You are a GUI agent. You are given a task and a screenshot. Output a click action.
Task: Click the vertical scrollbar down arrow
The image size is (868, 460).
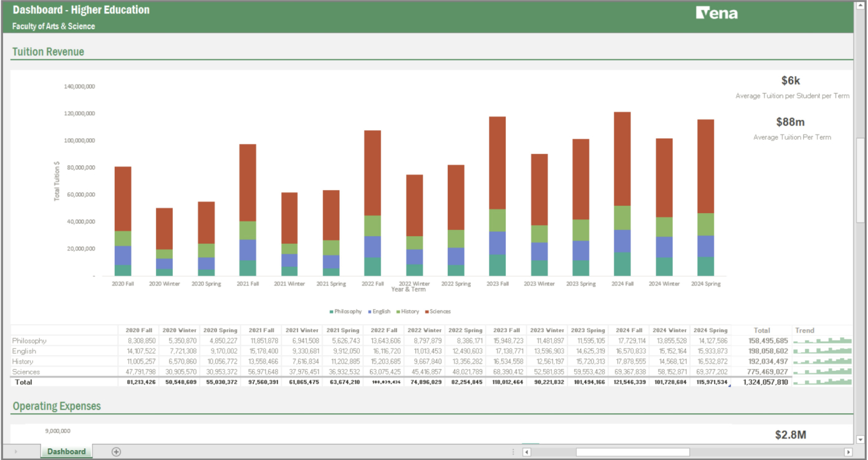point(861,439)
